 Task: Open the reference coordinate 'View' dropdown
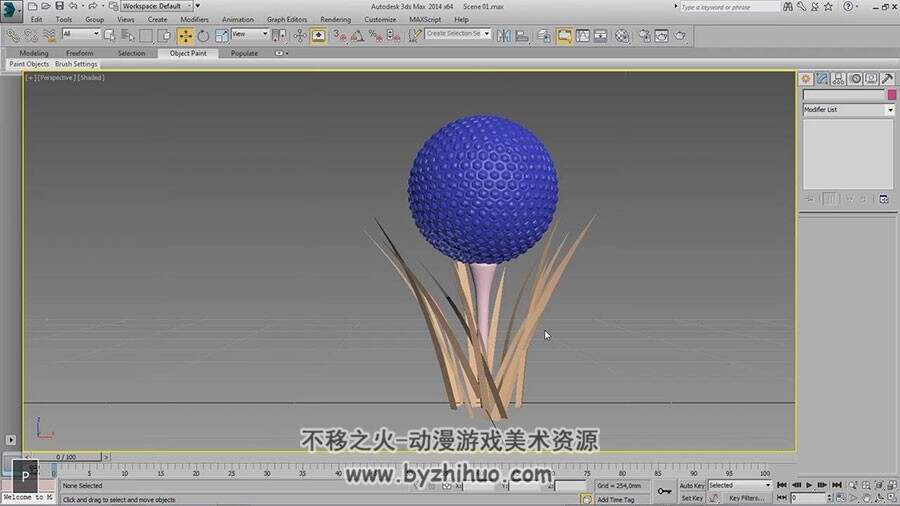(250, 34)
